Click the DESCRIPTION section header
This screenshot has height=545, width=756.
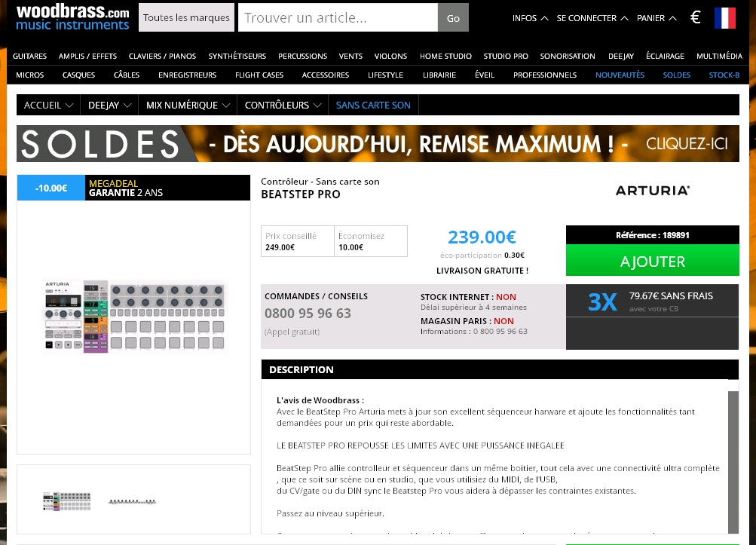point(500,369)
